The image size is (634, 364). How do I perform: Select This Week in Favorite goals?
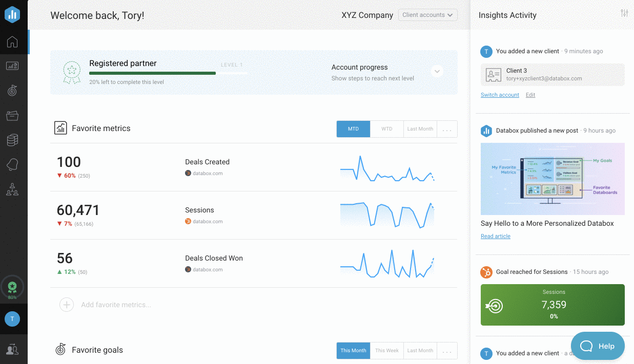click(387, 351)
